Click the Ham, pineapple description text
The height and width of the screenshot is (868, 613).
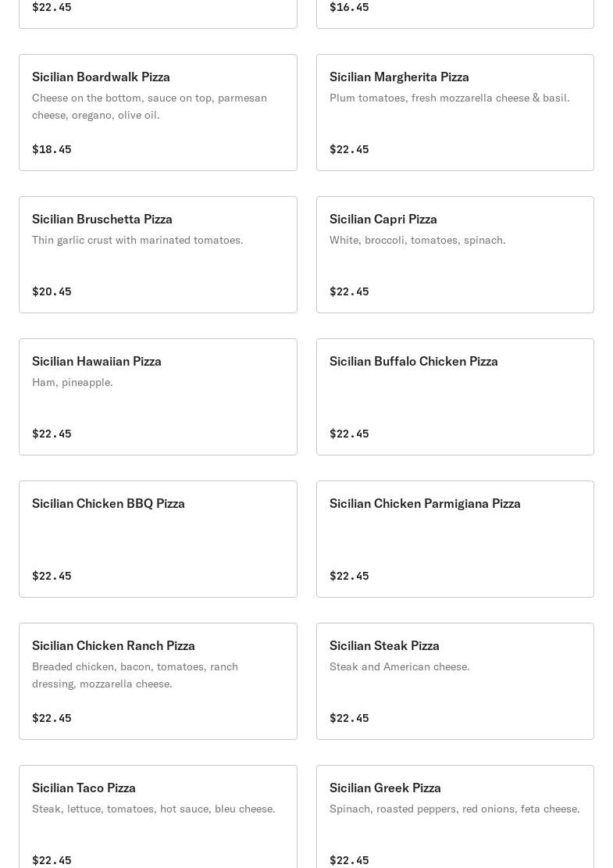tap(73, 383)
